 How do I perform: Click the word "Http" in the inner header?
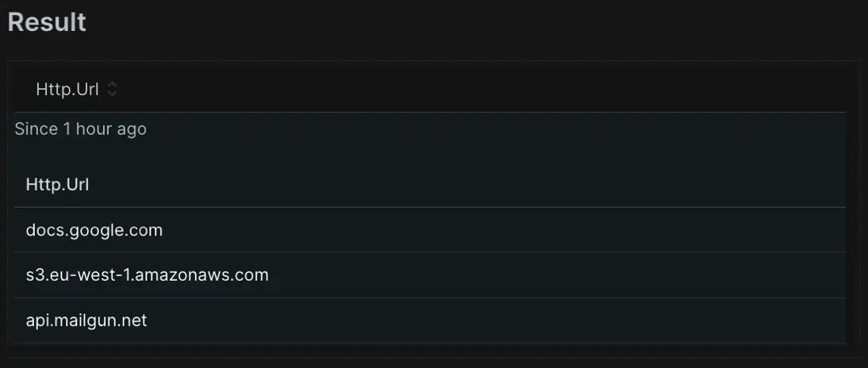coord(40,185)
